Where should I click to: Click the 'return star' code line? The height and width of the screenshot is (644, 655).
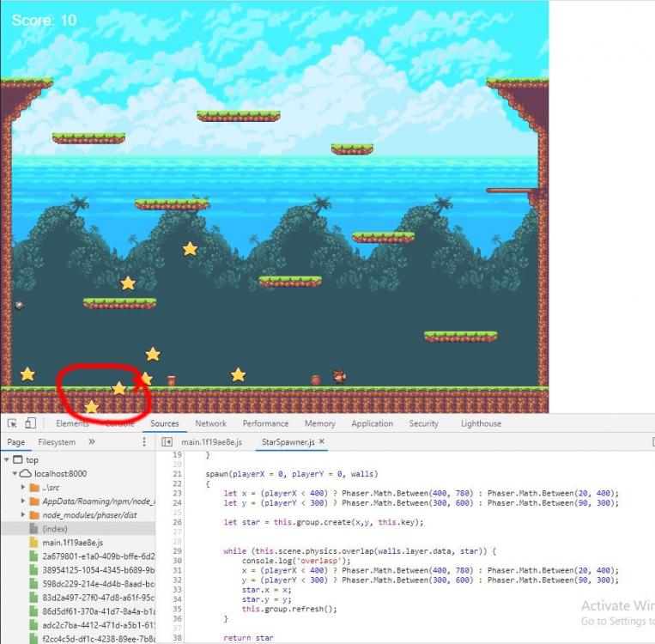tap(248, 638)
